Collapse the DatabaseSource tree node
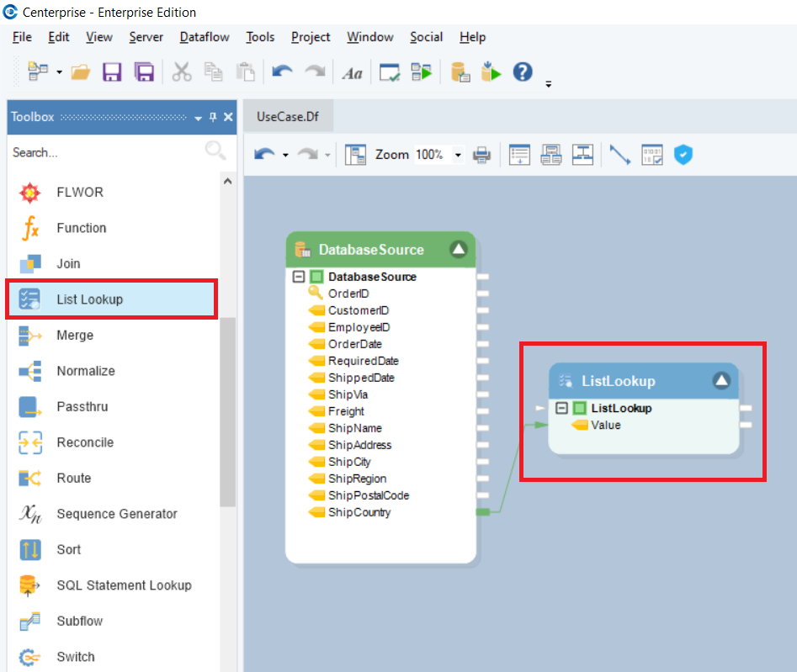 pyautogui.click(x=299, y=277)
